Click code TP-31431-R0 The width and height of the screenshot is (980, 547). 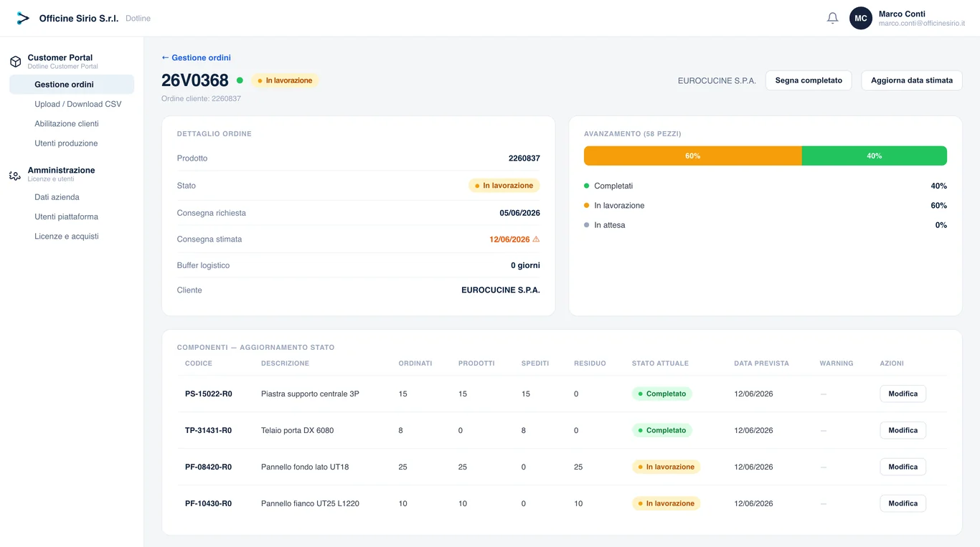[209, 430]
